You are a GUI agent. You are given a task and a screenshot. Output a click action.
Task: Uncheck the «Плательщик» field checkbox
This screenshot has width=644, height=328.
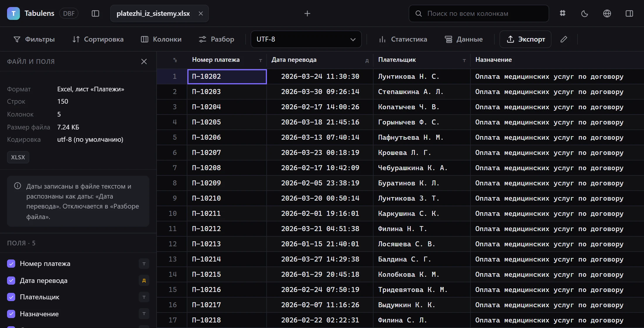pos(11,297)
